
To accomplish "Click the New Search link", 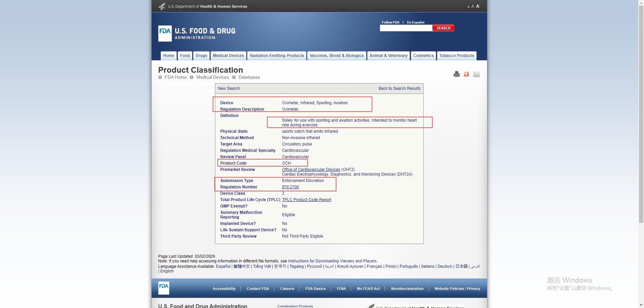I will (x=229, y=88).
